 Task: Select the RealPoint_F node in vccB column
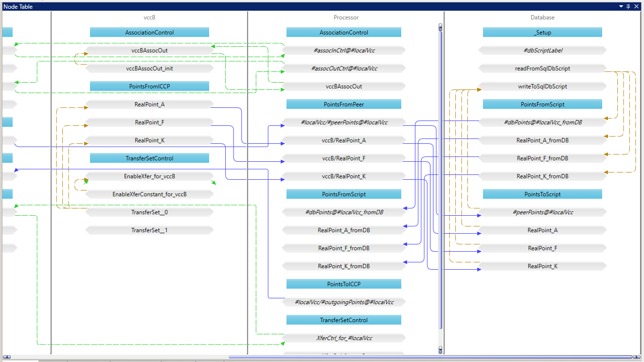click(149, 122)
